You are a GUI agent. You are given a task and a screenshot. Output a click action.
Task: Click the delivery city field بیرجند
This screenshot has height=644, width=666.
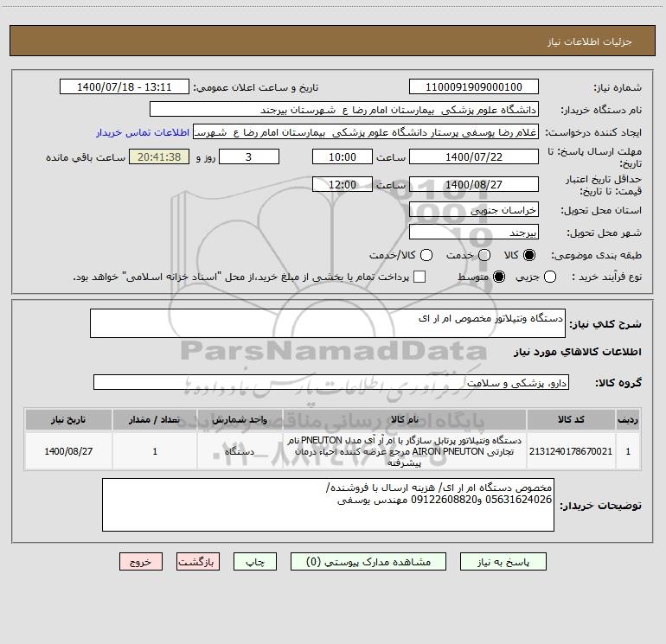(474, 233)
